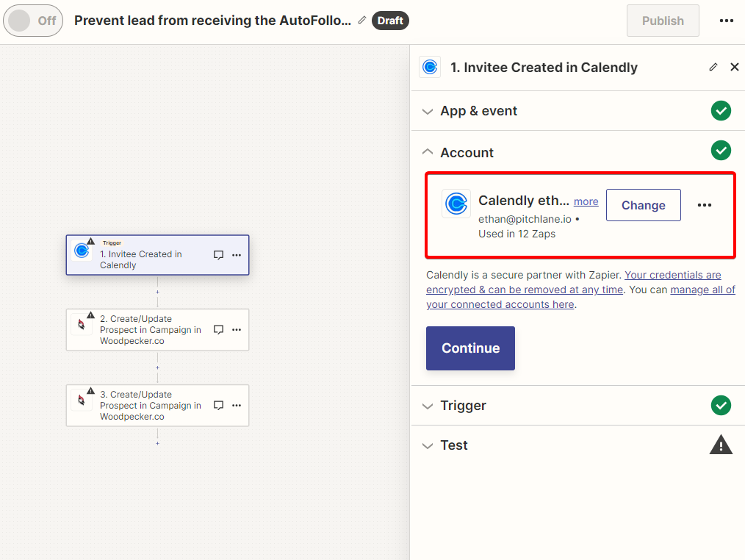This screenshot has height=560, width=745.
Task: Click '1. Invitee Created in Calendly' panel title
Action: [x=544, y=68]
